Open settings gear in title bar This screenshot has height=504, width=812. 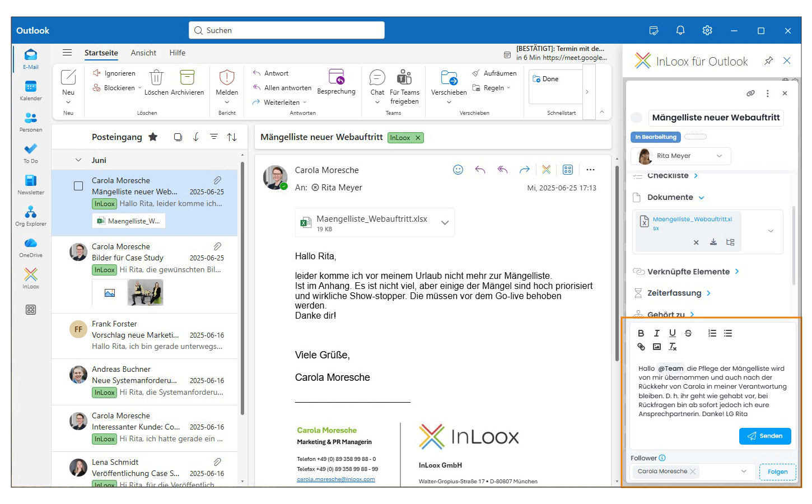[707, 30]
